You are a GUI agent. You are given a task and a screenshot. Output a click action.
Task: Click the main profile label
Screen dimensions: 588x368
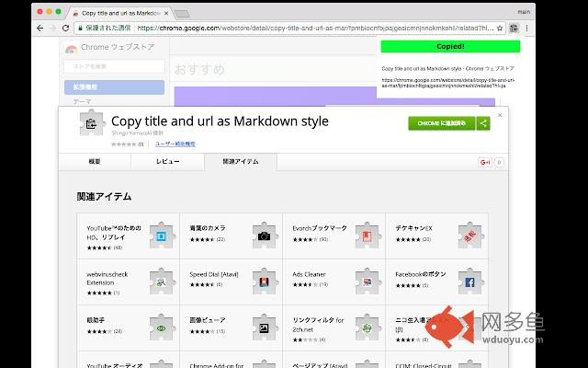[524, 12]
